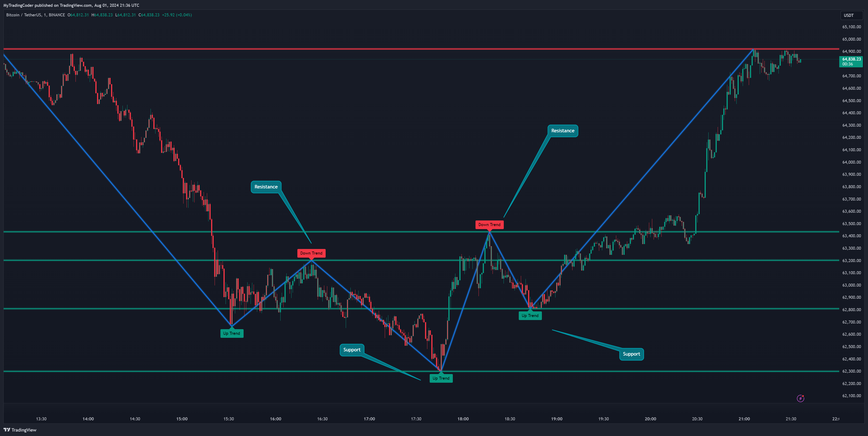
Task: Select the upper right Resistance callout label
Action: point(563,131)
